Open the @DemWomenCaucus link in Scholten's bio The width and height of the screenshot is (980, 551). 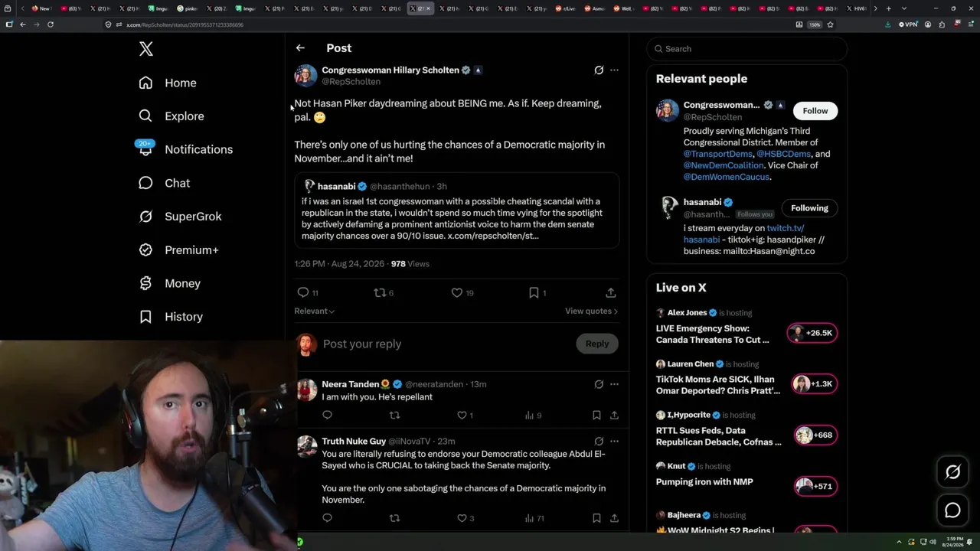[726, 177]
